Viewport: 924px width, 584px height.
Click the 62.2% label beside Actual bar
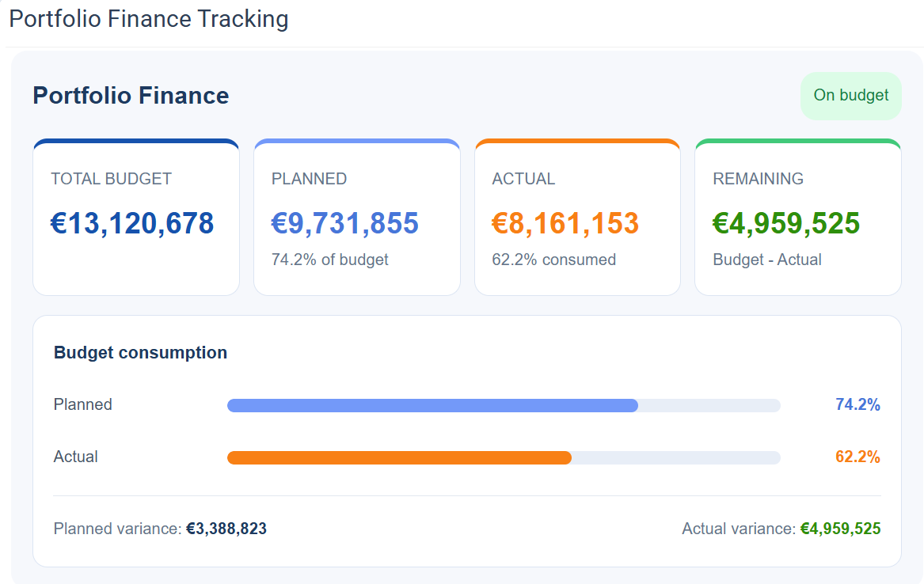(x=857, y=457)
